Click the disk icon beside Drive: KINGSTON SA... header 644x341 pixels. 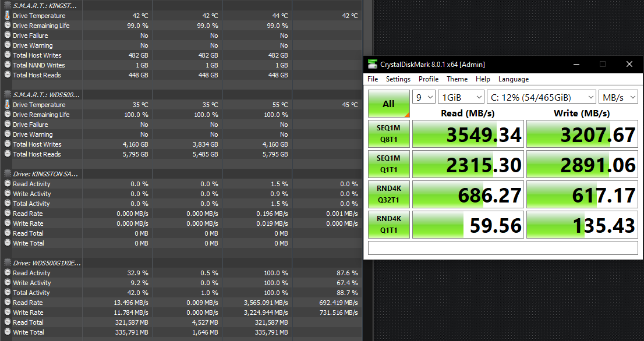(x=8, y=174)
